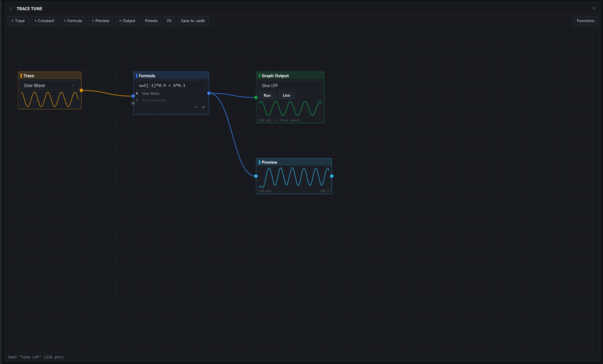This screenshot has width=603, height=364.
Task: Click the Graph Output green input port
Action: tap(256, 97)
